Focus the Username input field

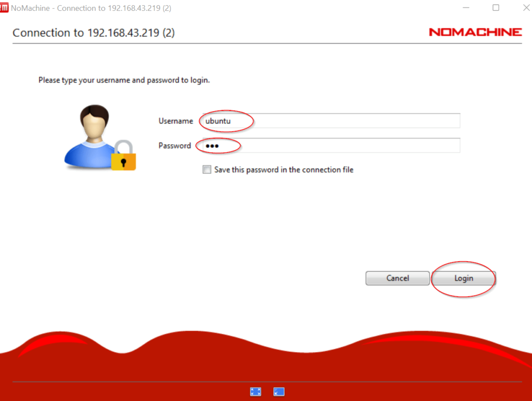coord(331,121)
